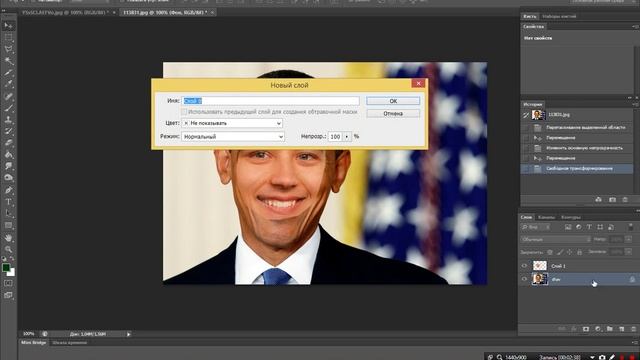
Task: Click the delete history state trash icon
Action: click(625, 200)
